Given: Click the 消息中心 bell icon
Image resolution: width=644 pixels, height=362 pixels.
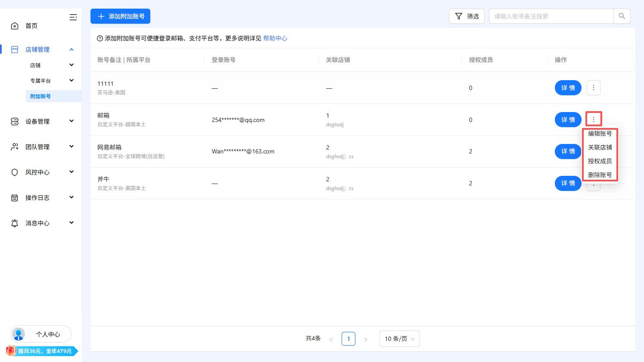Looking at the screenshot, I should point(14,223).
